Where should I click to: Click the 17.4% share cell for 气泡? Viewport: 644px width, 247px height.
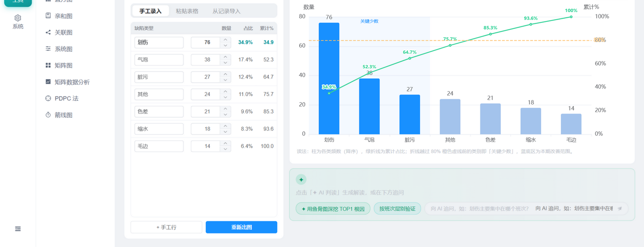click(246, 60)
